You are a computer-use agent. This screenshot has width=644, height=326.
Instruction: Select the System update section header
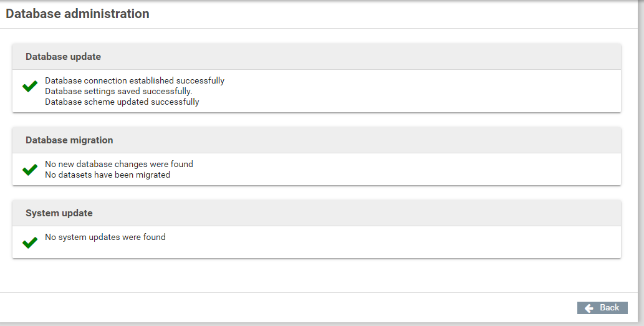pyautogui.click(x=59, y=213)
